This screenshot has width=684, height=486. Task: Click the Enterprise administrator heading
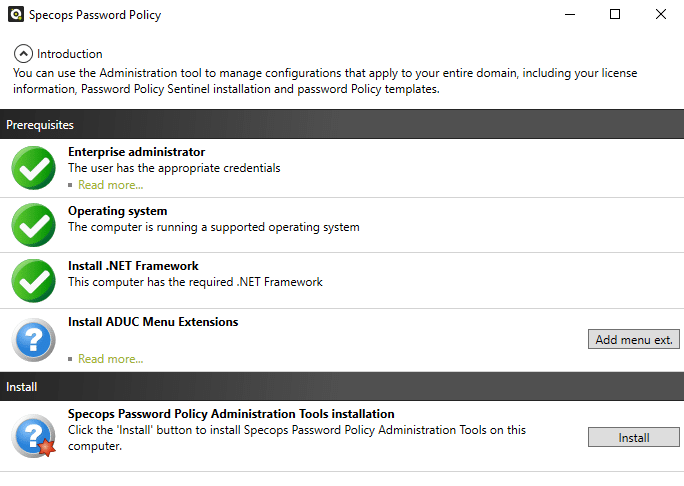pyautogui.click(x=137, y=152)
